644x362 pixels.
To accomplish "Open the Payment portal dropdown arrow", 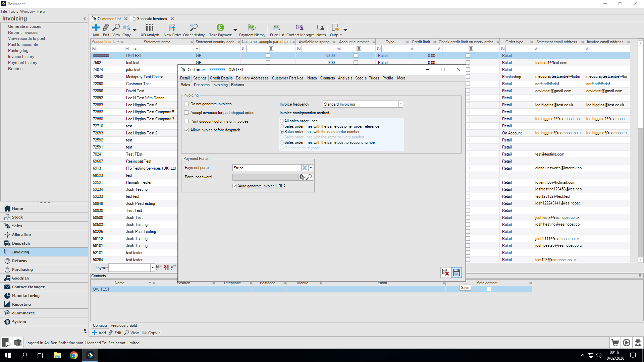I will (311, 168).
